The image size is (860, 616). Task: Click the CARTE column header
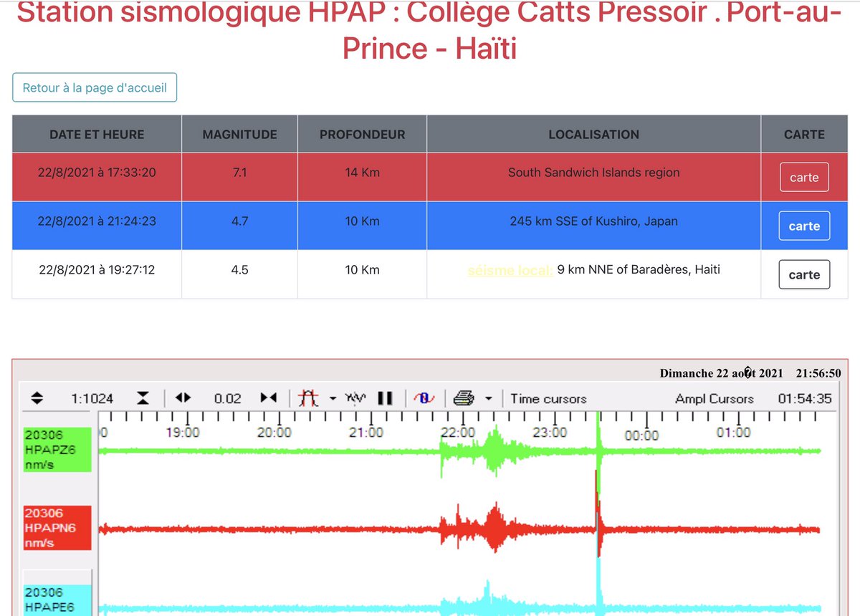tap(804, 134)
